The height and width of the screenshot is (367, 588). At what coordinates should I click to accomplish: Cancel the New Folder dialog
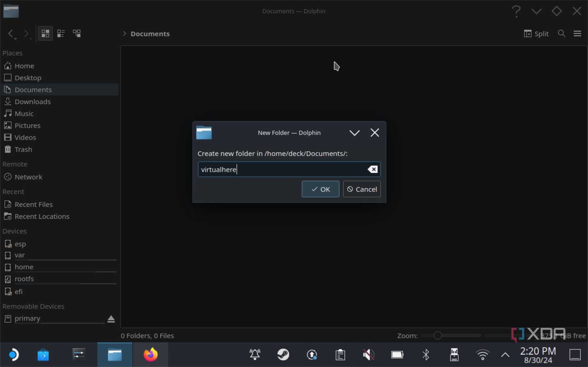click(362, 189)
